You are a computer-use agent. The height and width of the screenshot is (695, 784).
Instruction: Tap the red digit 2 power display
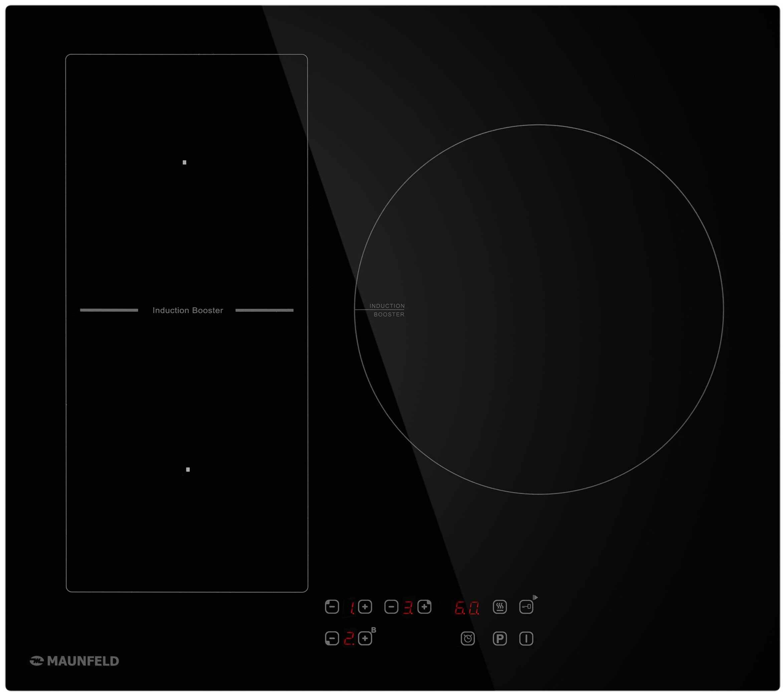tap(349, 639)
